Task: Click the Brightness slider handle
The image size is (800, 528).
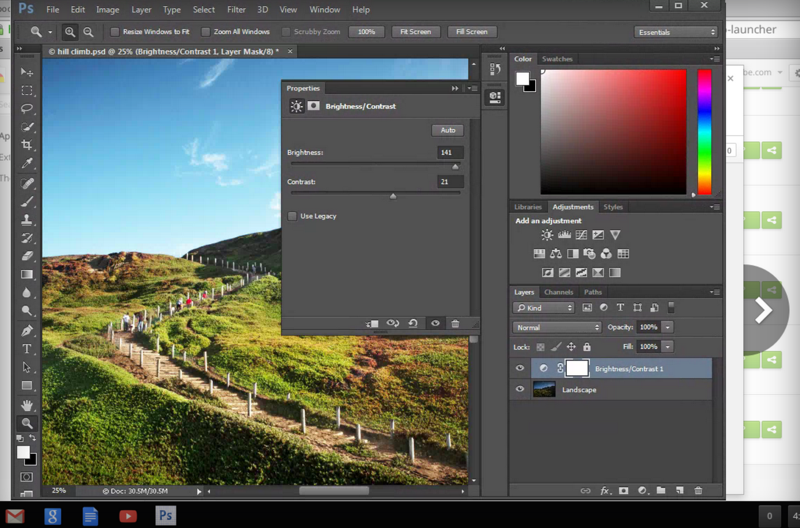Action: click(455, 167)
